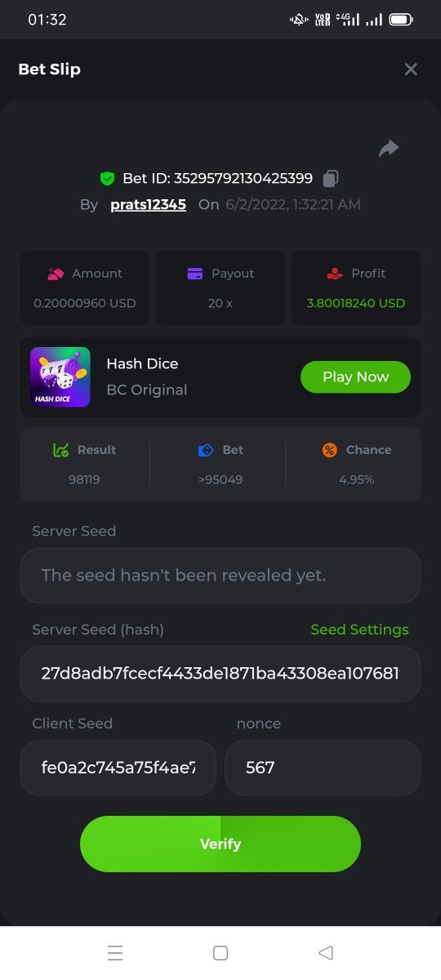The width and height of the screenshot is (441, 980).
Task: Open the Hash Dice game thumbnail
Action: [60, 377]
